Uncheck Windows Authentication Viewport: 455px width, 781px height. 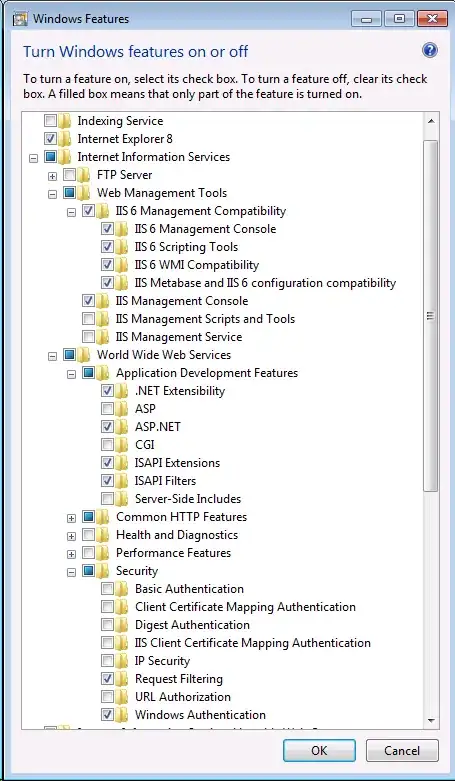(107, 715)
